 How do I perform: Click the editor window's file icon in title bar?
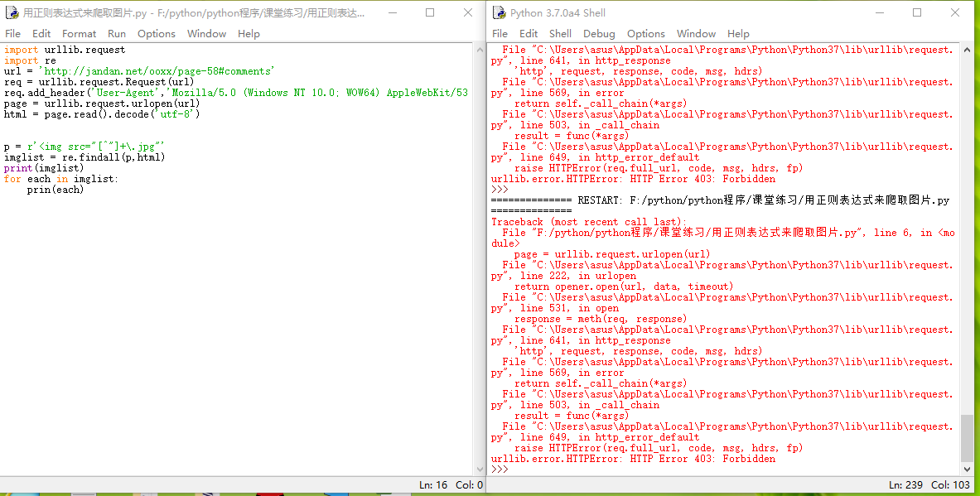12,13
